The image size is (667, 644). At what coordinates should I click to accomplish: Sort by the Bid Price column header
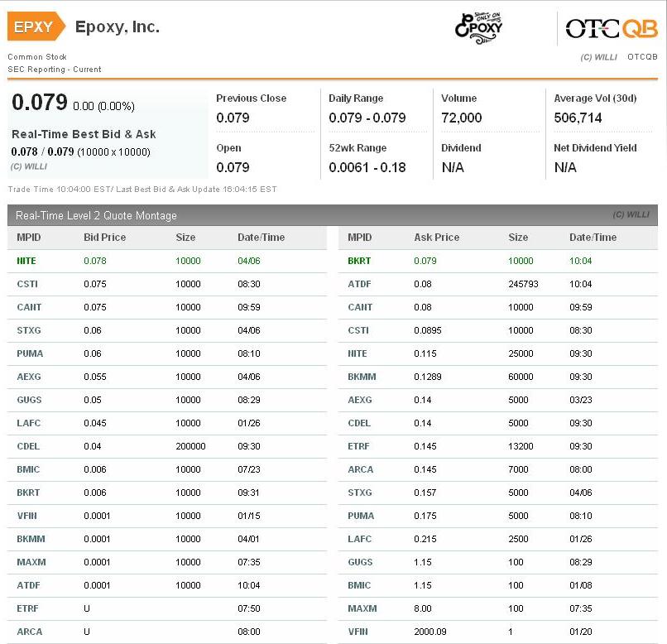(104, 238)
